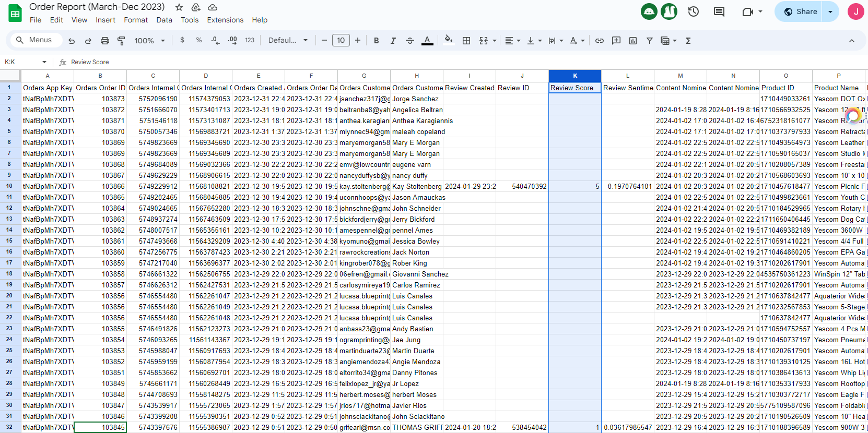Screen dimensions: 868x433
Task: Click the Redo icon
Action: (88, 41)
